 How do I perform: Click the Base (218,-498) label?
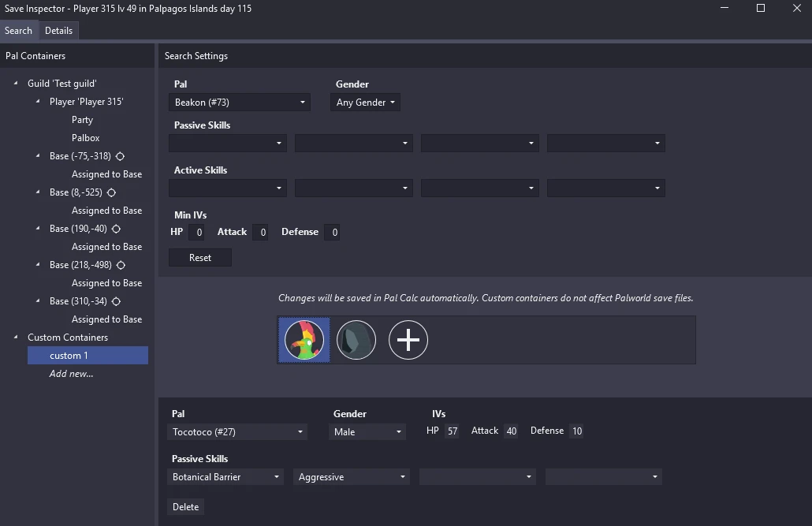(80, 265)
